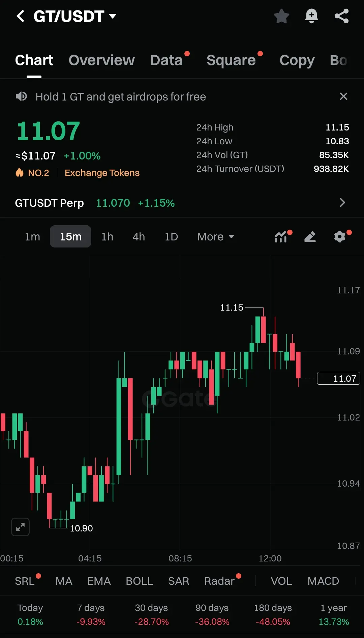Image resolution: width=364 pixels, height=638 pixels.
Task: Tap the 11.15 high marker on chart
Action: pos(232,308)
